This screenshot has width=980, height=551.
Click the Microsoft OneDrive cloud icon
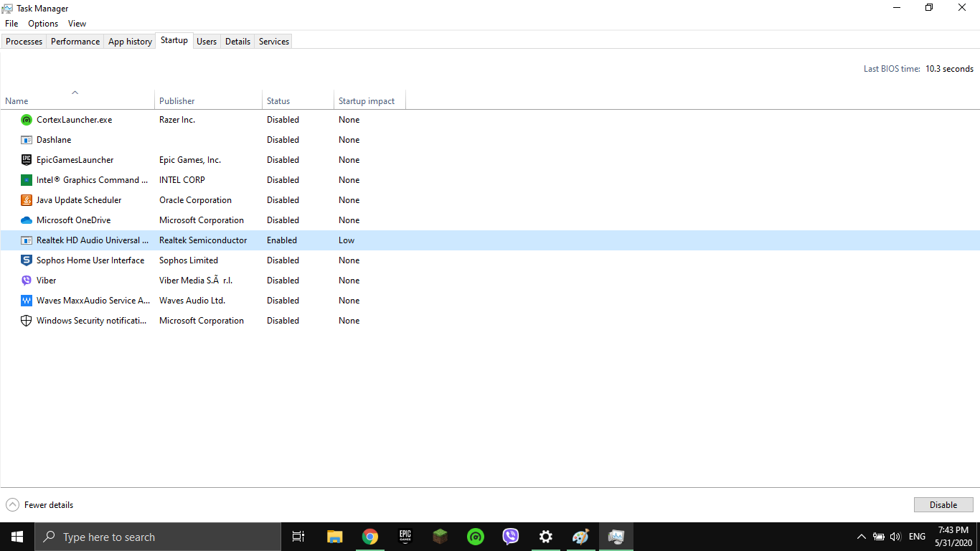point(27,220)
